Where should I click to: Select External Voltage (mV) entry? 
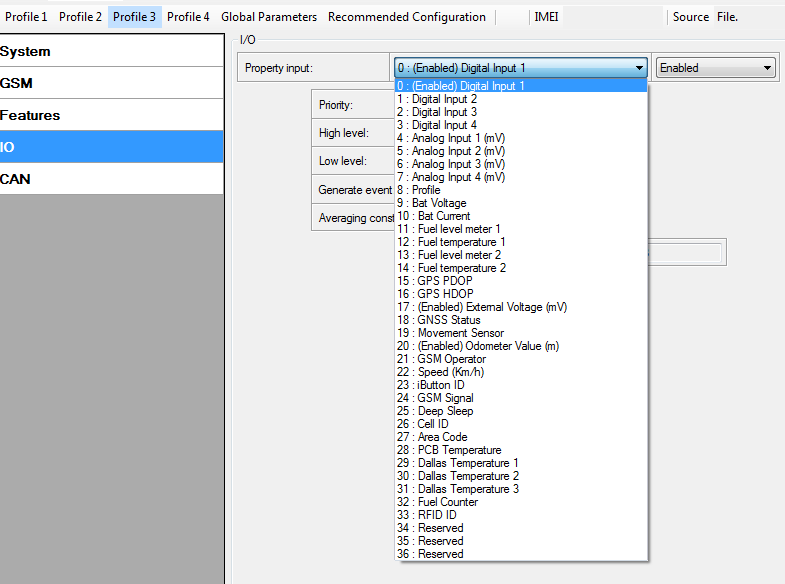(482, 307)
